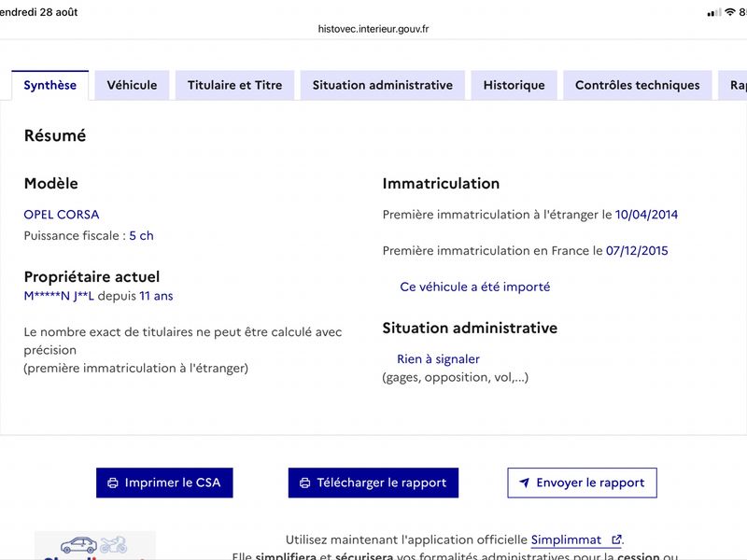
Task: Click the Modèle heading
Action: 51,183
